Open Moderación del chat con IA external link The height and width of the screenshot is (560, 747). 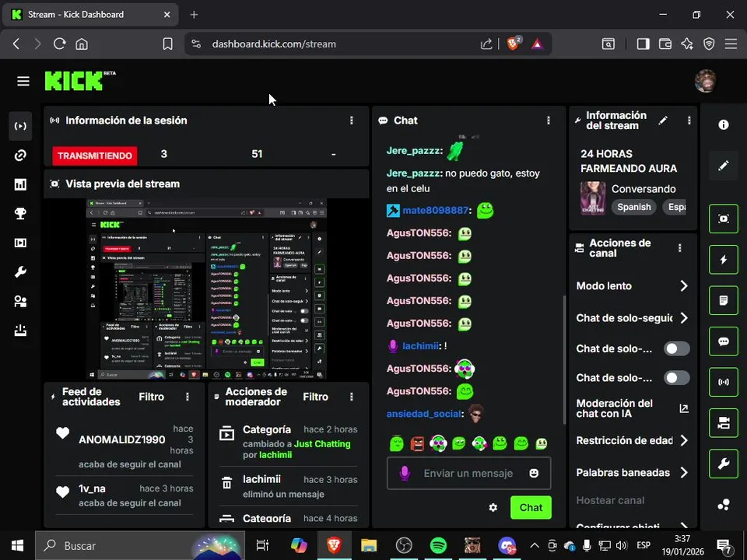(x=684, y=408)
